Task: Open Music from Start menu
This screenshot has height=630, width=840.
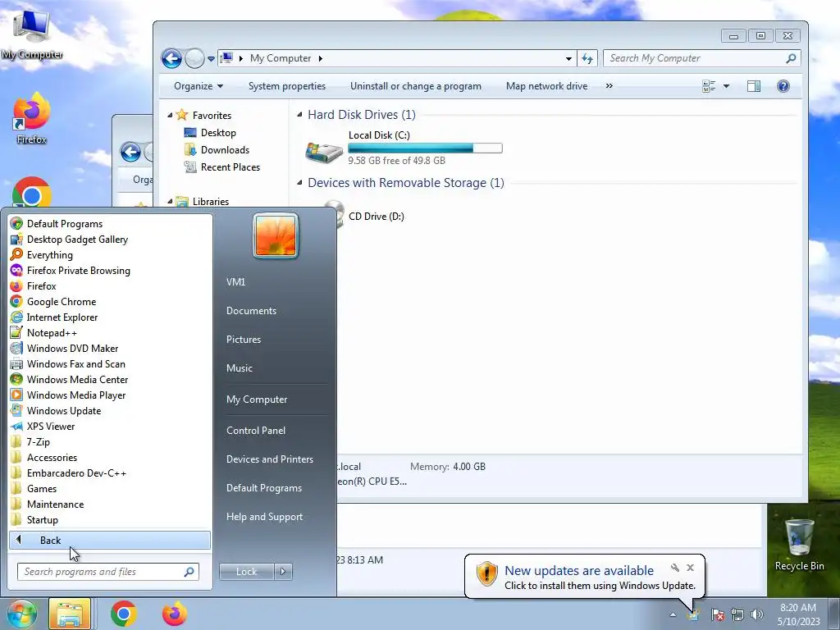Action: click(x=240, y=368)
